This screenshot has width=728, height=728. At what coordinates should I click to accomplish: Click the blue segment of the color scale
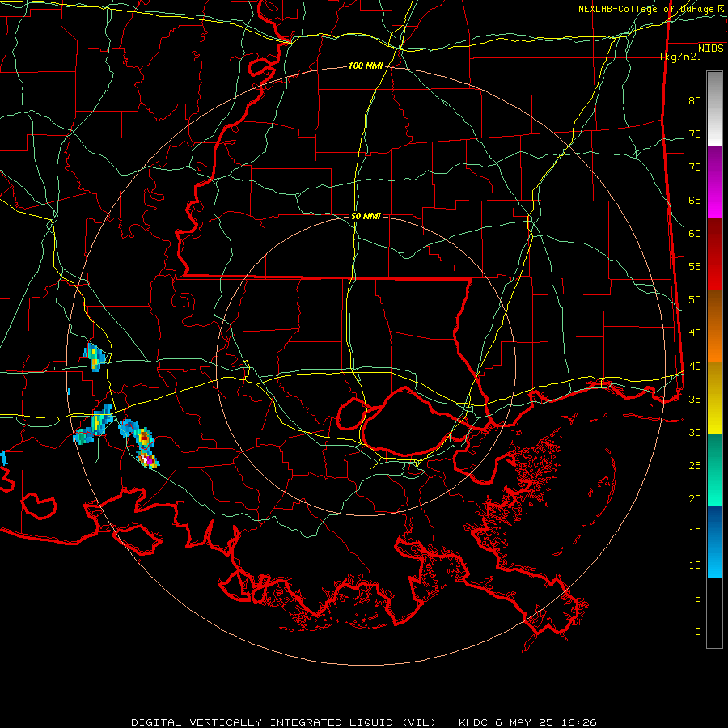pos(714,542)
